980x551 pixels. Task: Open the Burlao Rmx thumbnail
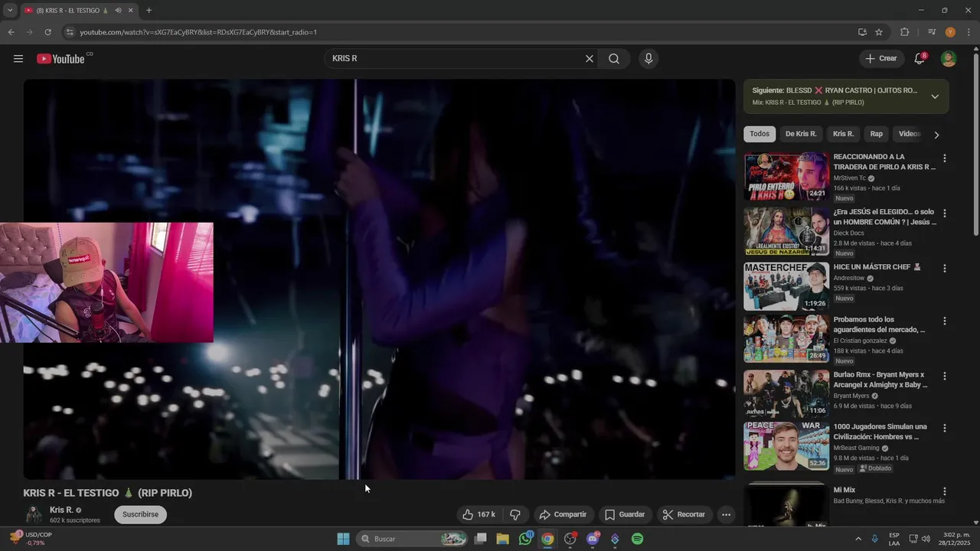click(x=786, y=394)
